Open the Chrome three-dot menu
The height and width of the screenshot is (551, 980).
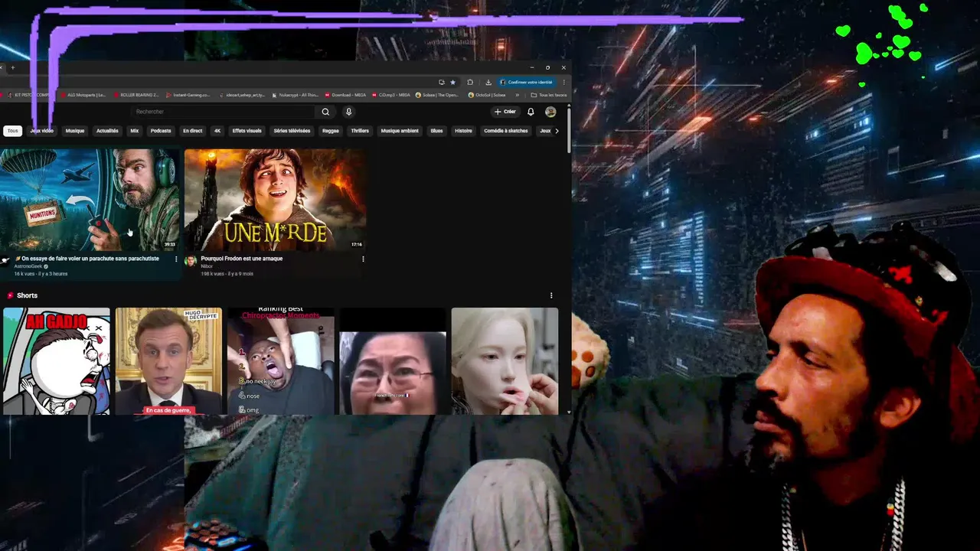click(564, 82)
